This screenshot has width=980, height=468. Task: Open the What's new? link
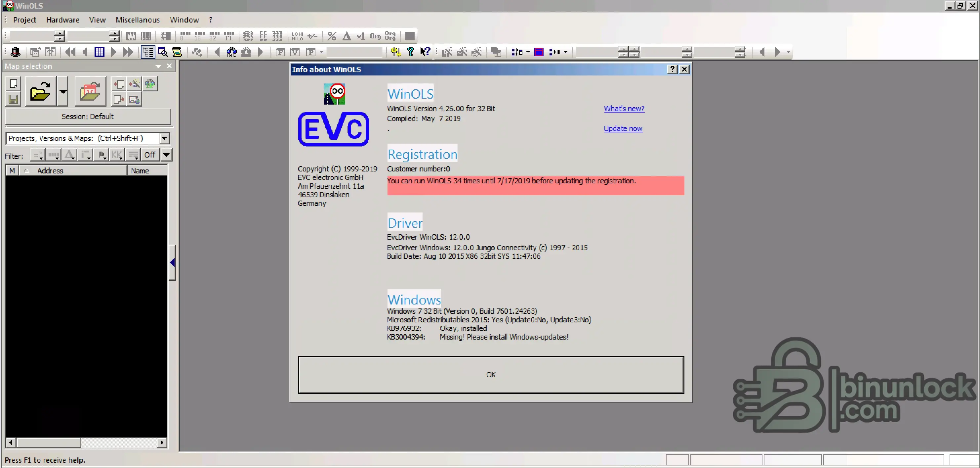624,109
